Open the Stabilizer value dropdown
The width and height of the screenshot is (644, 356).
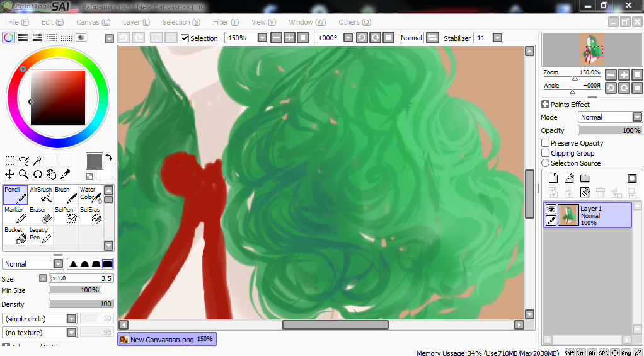[497, 38]
